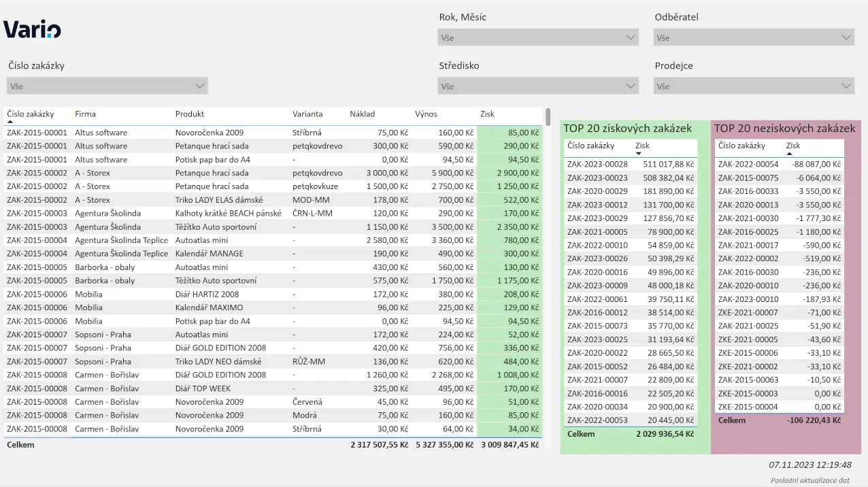Sort main table by Produkt column header

click(190, 114)
